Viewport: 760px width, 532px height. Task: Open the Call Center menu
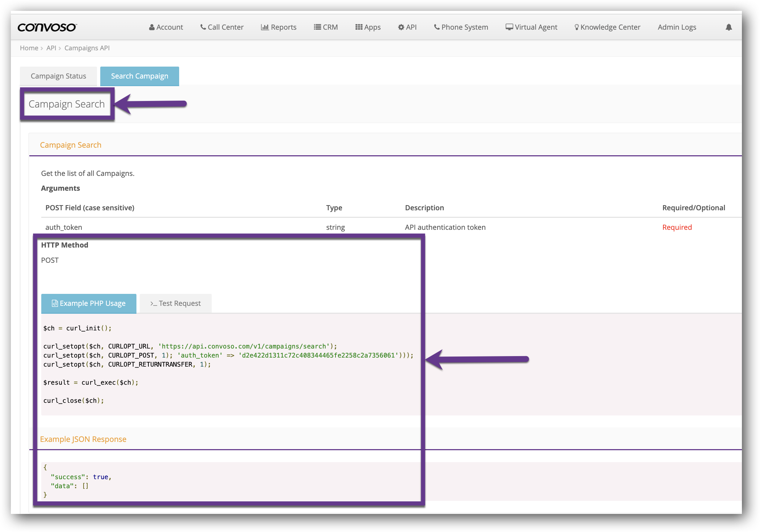coord(222,27)
